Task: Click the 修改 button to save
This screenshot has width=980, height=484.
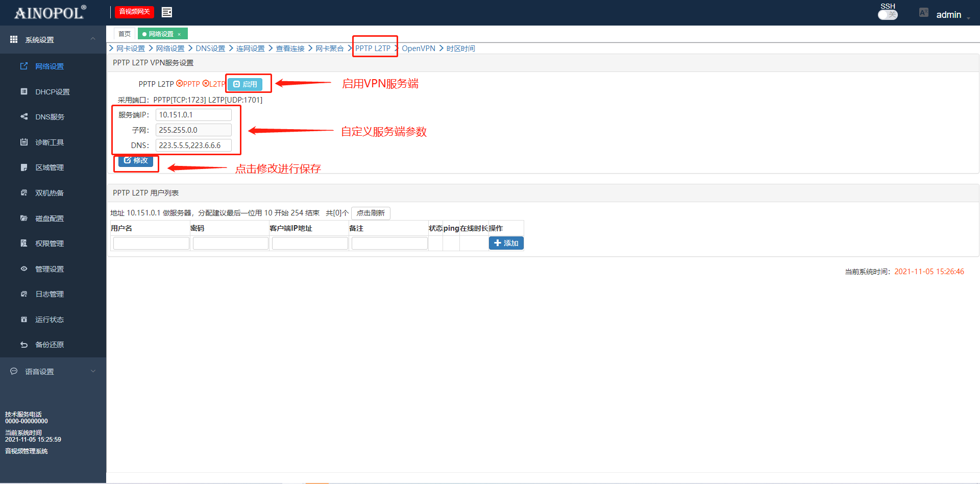Action: [136, 161]
